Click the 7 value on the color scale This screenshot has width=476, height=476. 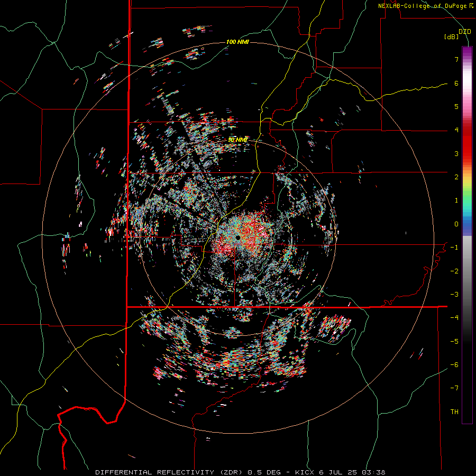point(456,59)
